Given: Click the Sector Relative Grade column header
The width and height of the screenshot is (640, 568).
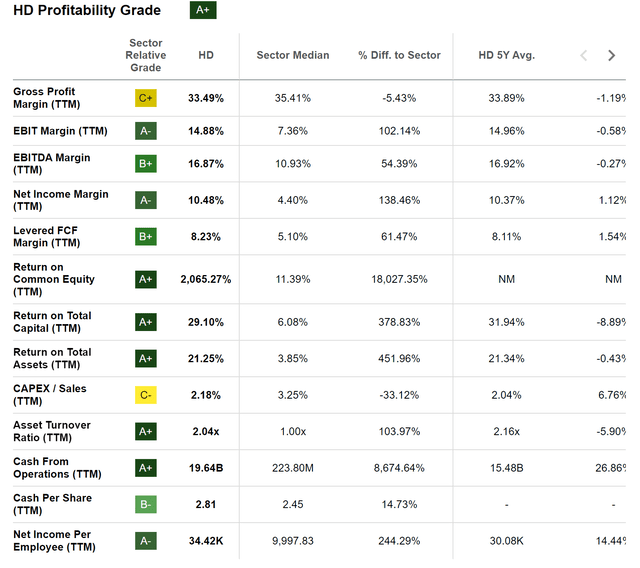Looking at the screenshot, I should 146,55.
